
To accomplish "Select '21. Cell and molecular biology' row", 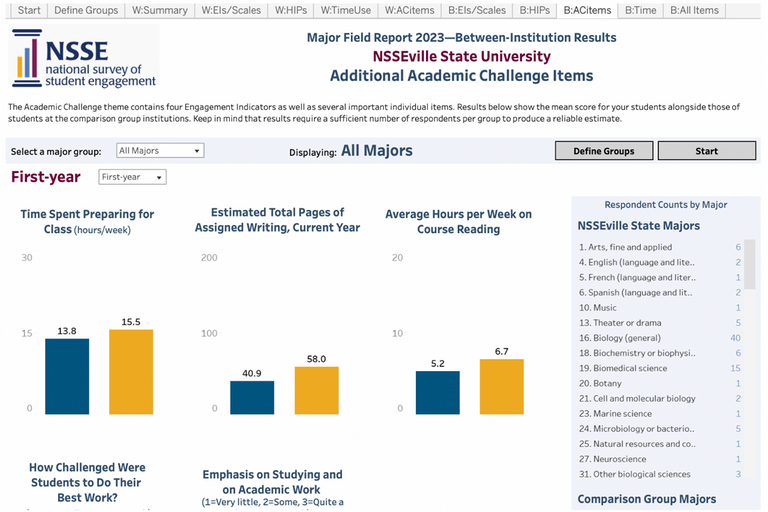I will pyautogui.click(x=659, y=398).
